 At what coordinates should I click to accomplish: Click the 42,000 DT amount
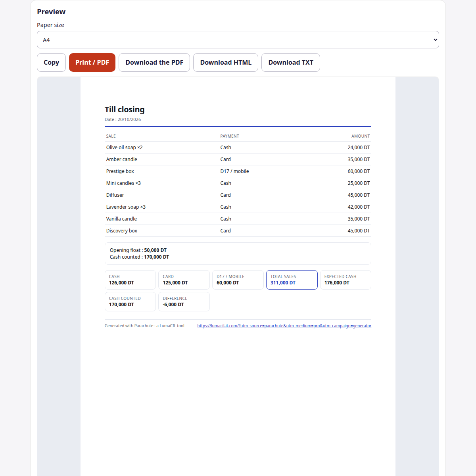[359, 207]
